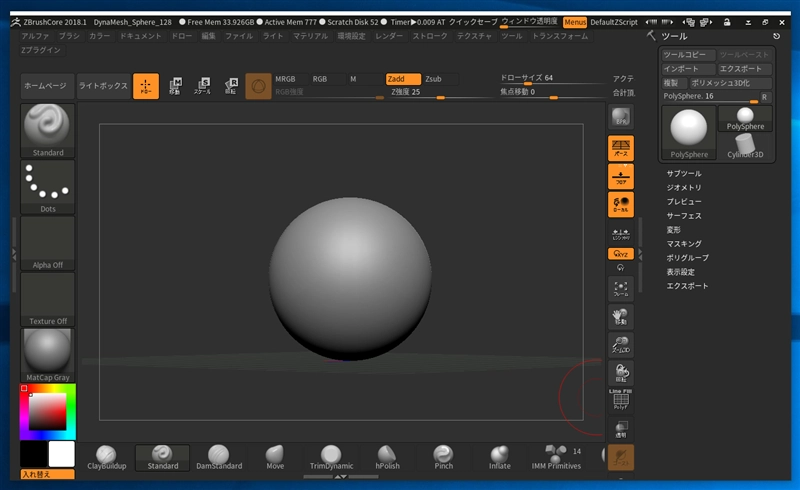
Task: Activate the Draw mode icon
Action: point(146,86)
